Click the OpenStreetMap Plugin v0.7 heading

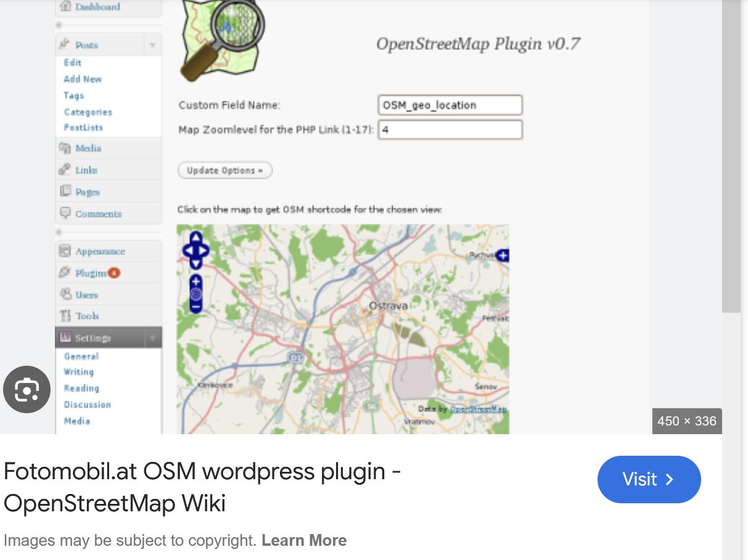click(x=478, y=44)
